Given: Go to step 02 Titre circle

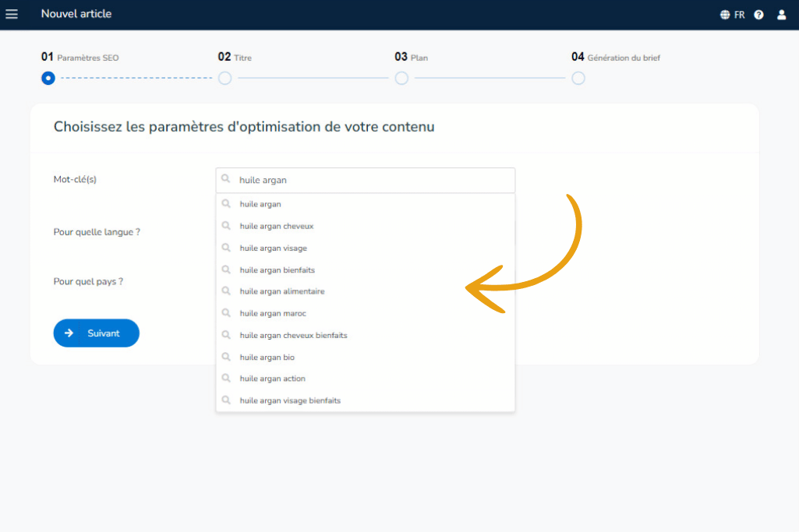Looking at the screenshot, I should [224, 78].
